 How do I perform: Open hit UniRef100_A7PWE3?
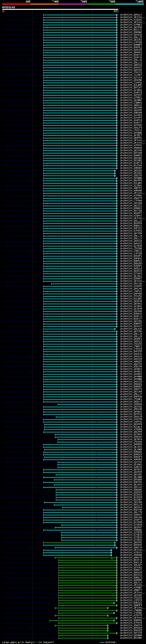pos(131,25)
